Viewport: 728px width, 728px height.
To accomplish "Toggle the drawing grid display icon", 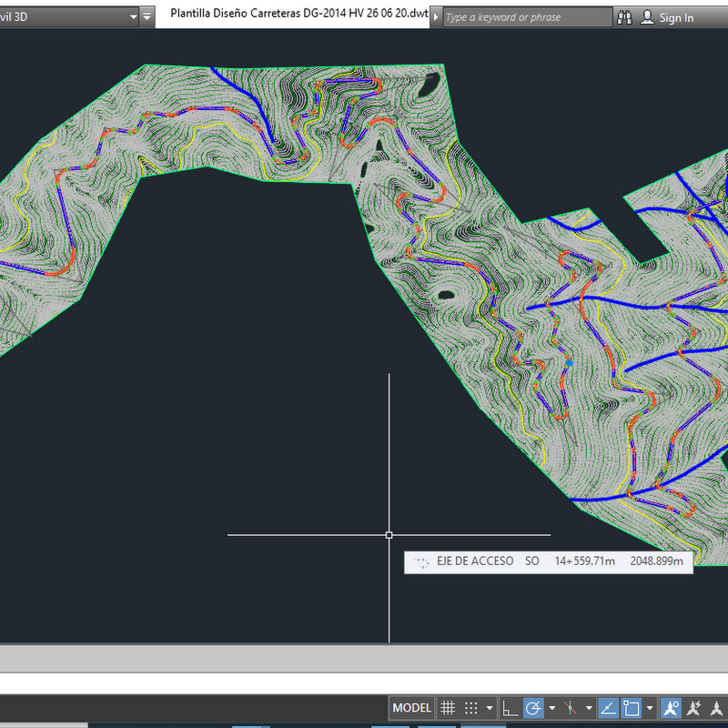I will click(448, 708).
